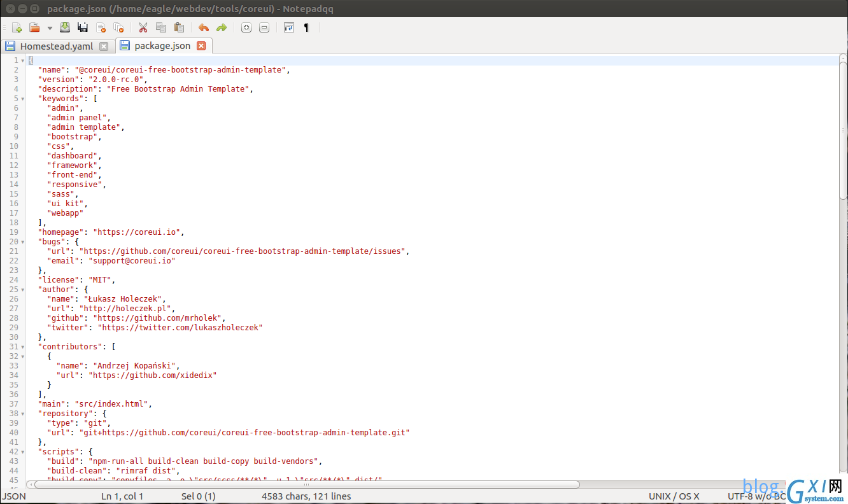
Task: Click the Copy toolbar icon
Action: click(161, 27)
